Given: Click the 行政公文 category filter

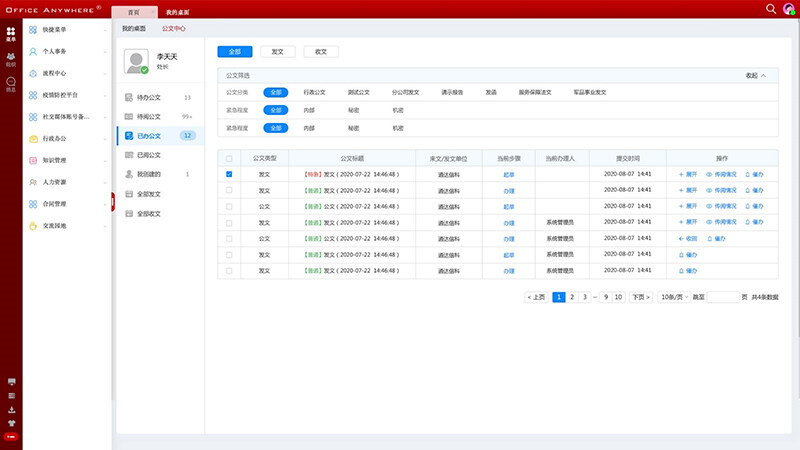Looking at the screenshot, I should click(x=315, y=92).
